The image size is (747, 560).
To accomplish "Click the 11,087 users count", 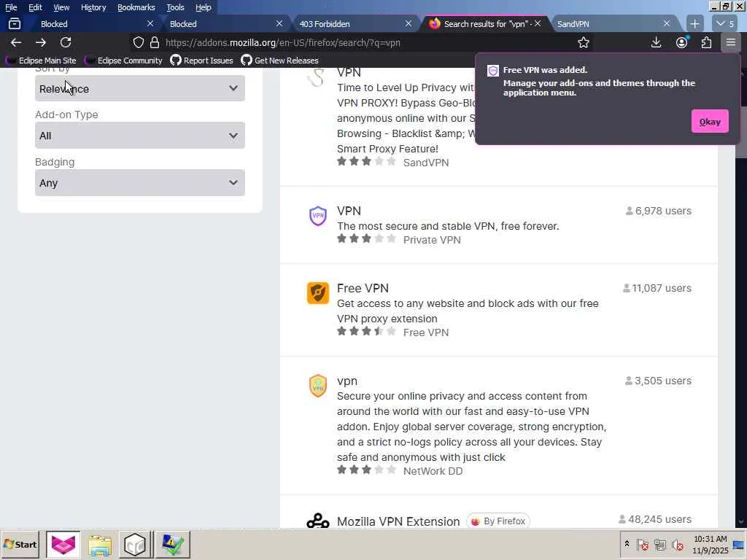I will (x=657, y=288).
